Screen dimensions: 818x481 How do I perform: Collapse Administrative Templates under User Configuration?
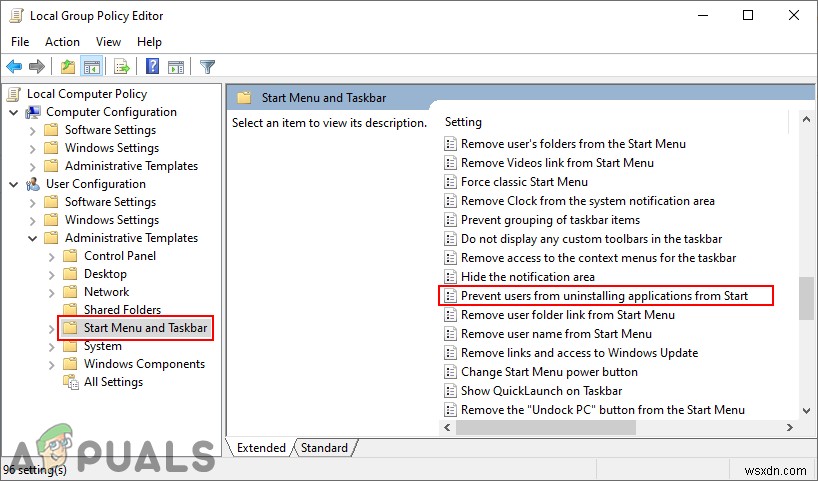tap(32, 238)
